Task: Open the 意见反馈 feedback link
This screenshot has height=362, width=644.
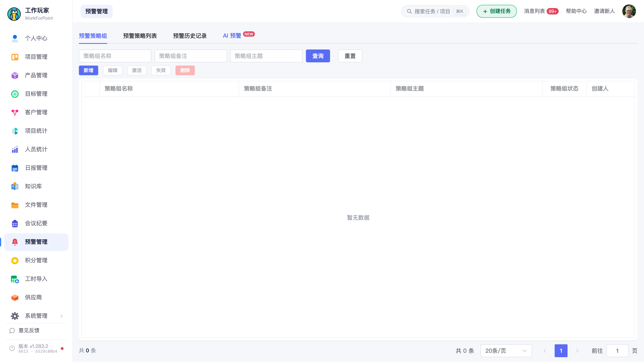Action: [x=24, y=330]
